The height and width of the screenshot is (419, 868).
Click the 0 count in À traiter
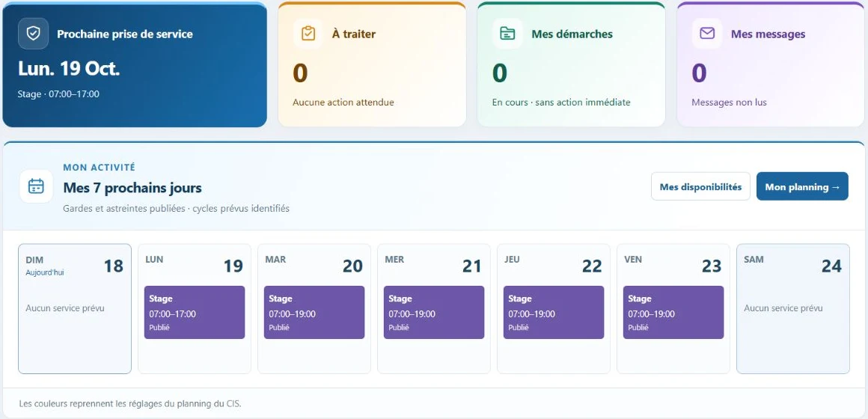coord(300,73)
